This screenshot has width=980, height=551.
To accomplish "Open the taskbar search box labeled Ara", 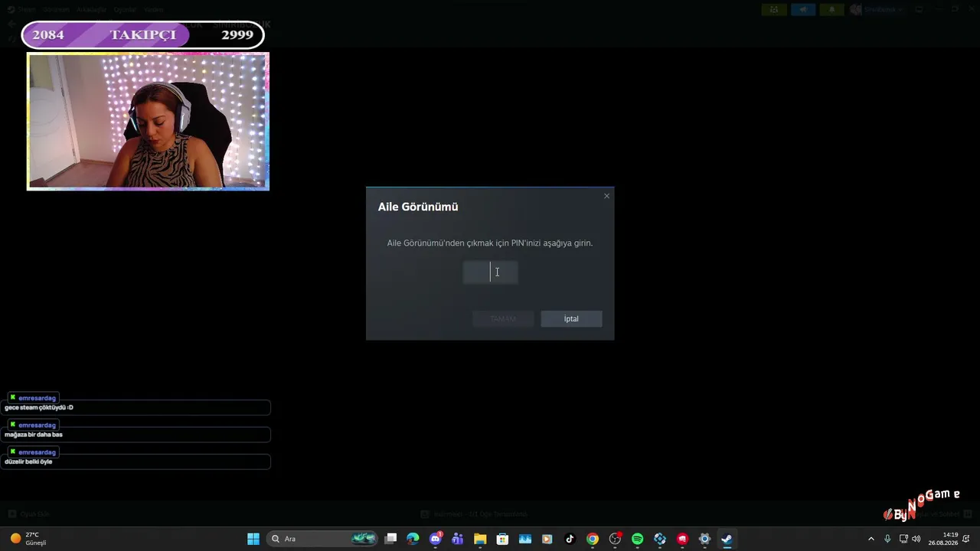I will point(322,539).
